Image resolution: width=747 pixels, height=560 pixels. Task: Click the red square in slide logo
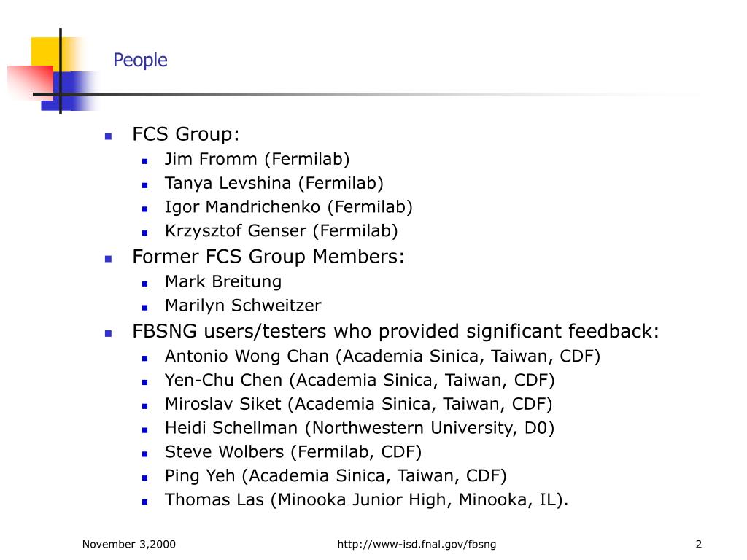[x=31, y=83]
